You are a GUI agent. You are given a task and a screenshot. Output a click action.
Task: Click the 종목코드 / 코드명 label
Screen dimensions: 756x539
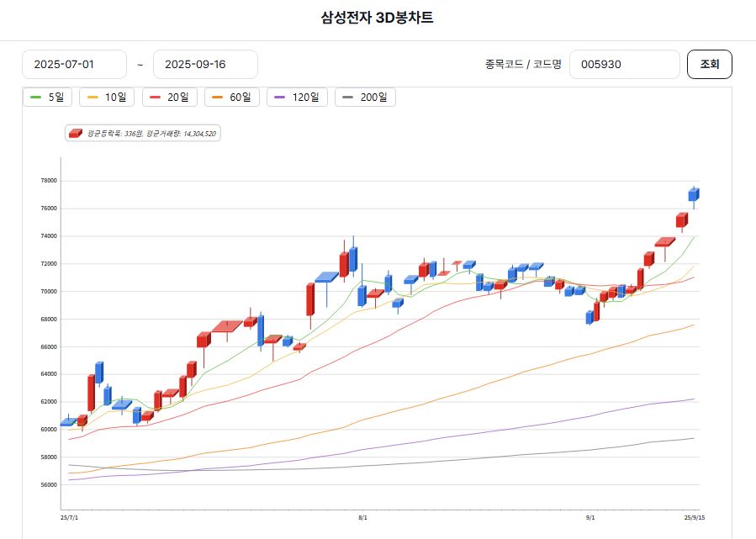click(522, 65)
